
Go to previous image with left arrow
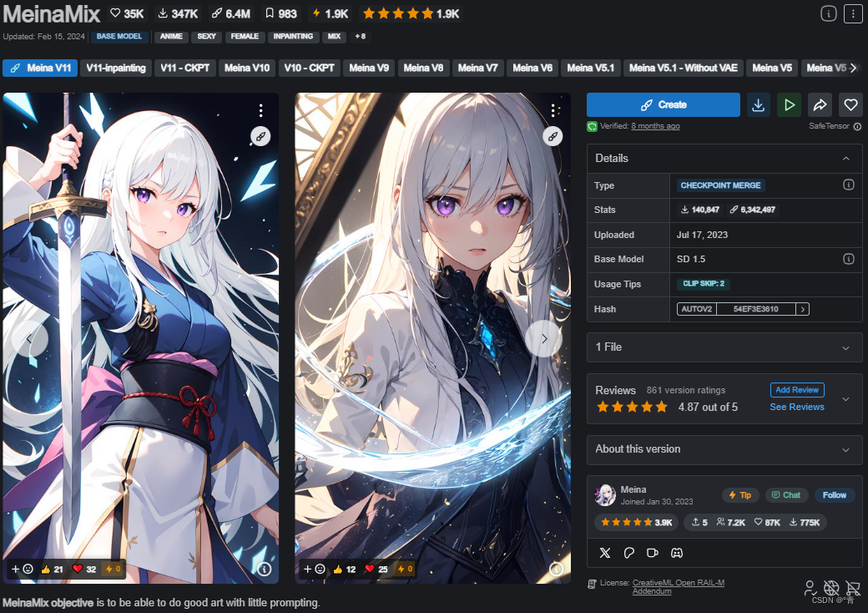[29, 338]
